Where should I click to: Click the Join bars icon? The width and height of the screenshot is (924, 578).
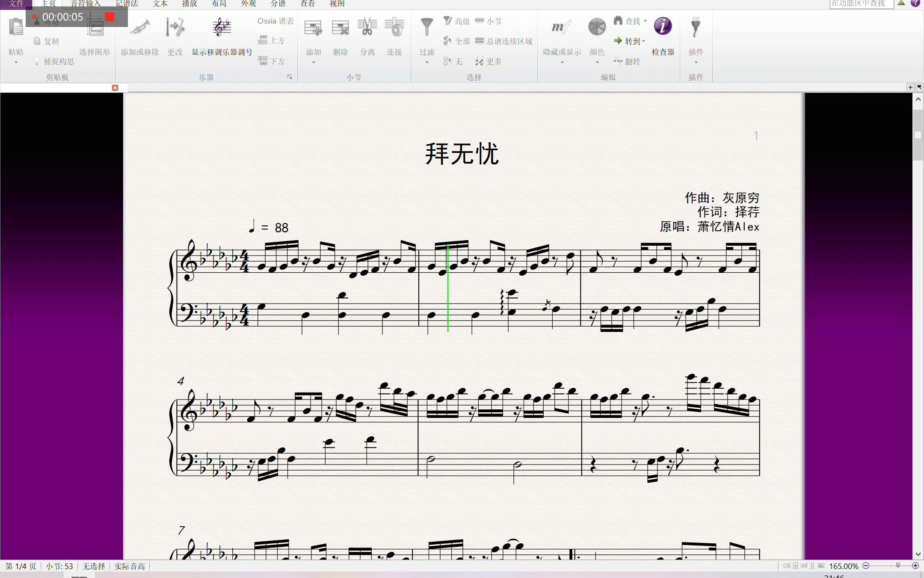(x=394, y=27)
